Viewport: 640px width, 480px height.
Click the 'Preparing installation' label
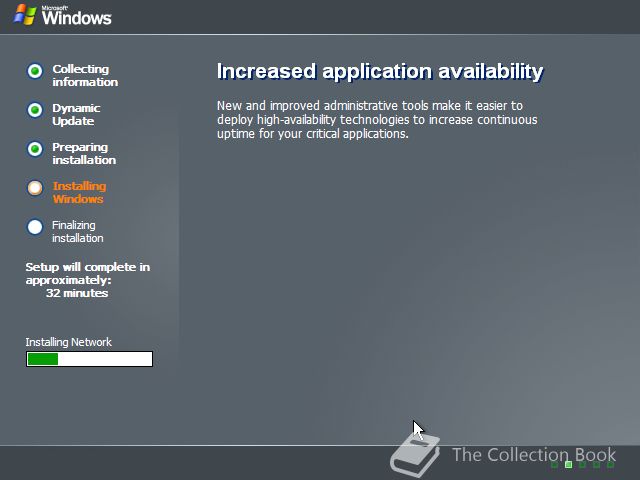84,153
